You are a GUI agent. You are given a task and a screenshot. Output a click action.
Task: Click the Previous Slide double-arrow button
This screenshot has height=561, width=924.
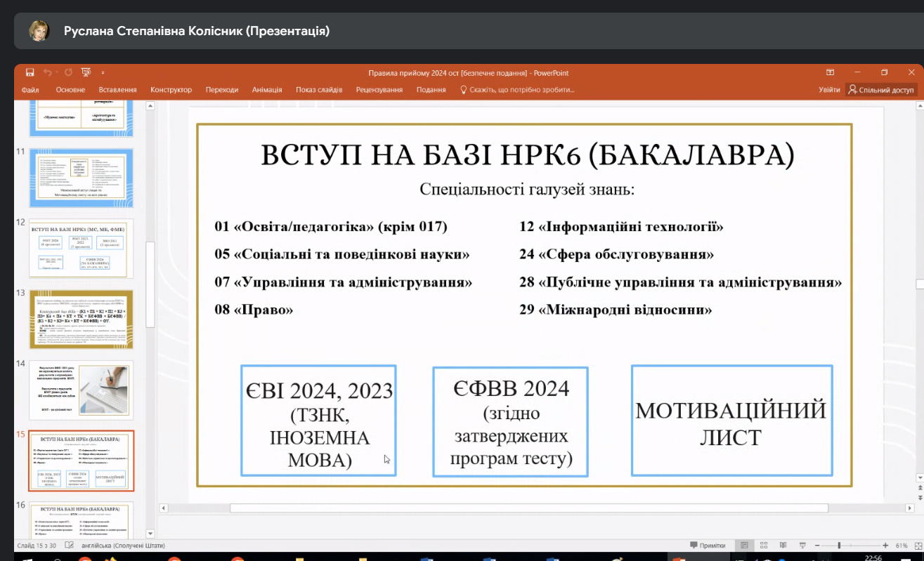[x=920, y=489]
